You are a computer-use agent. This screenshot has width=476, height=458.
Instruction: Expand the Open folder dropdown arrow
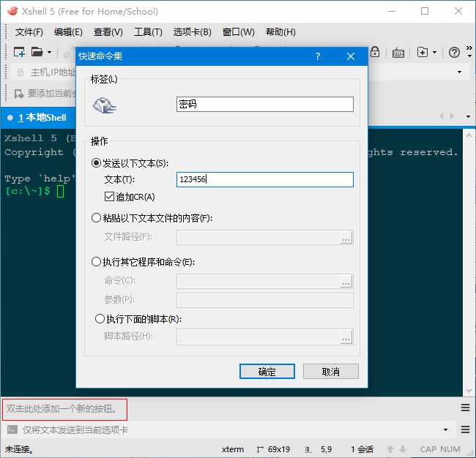[49, 53]
